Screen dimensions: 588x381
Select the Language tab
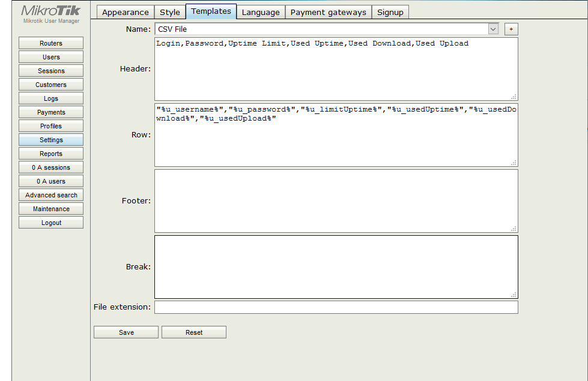click(261, 12)
